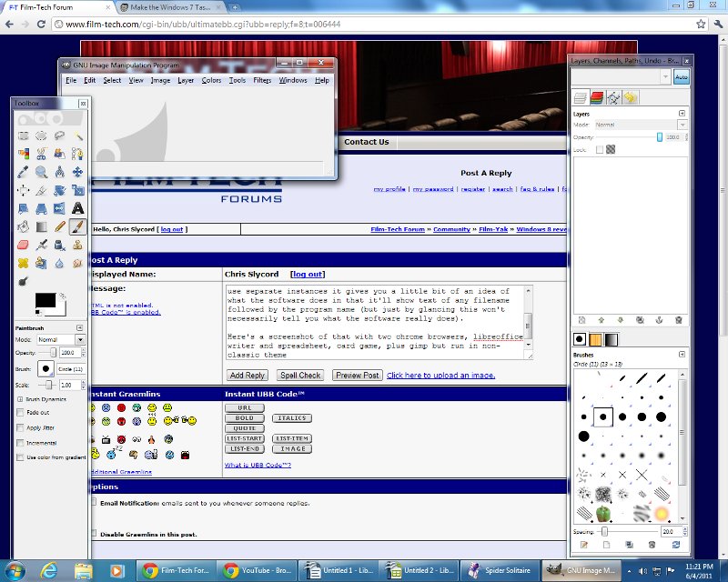Open the Brushes tab configuration menu arrow
The height and width of the screenshot is (582, 728).
pyautogui.click(x=682, y=354)
